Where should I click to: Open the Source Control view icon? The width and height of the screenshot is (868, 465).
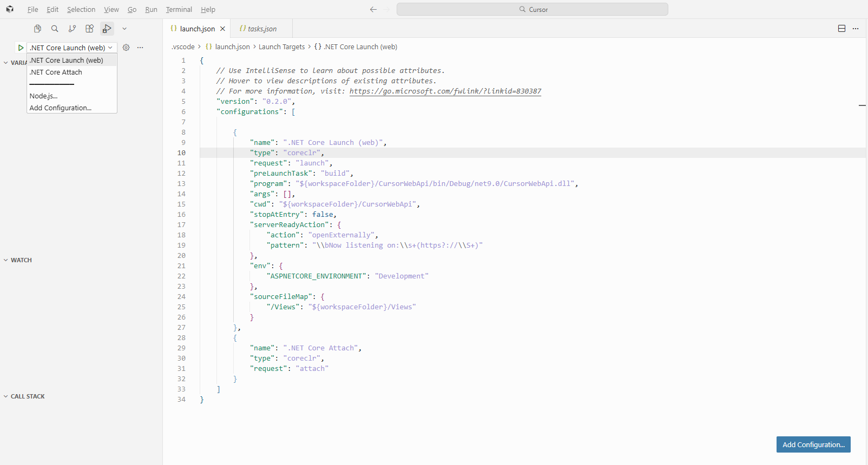click(x=72, y=29)
